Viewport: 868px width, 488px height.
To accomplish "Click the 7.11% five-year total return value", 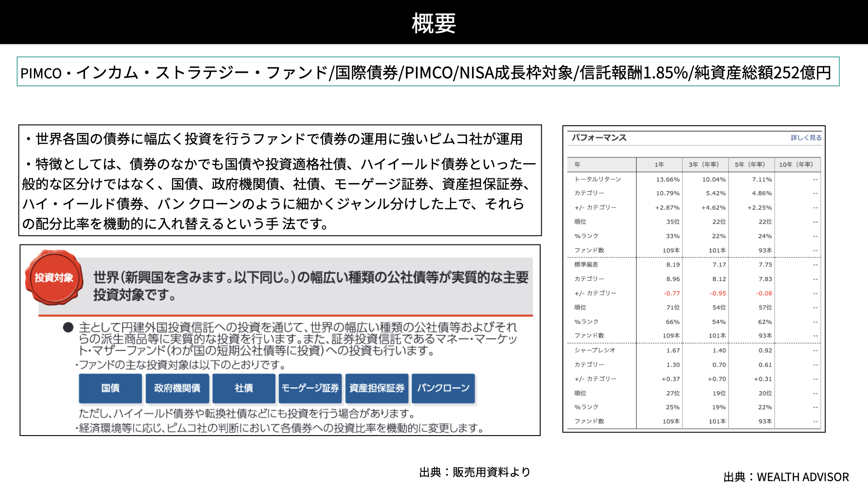I will [x=762, y=179].
